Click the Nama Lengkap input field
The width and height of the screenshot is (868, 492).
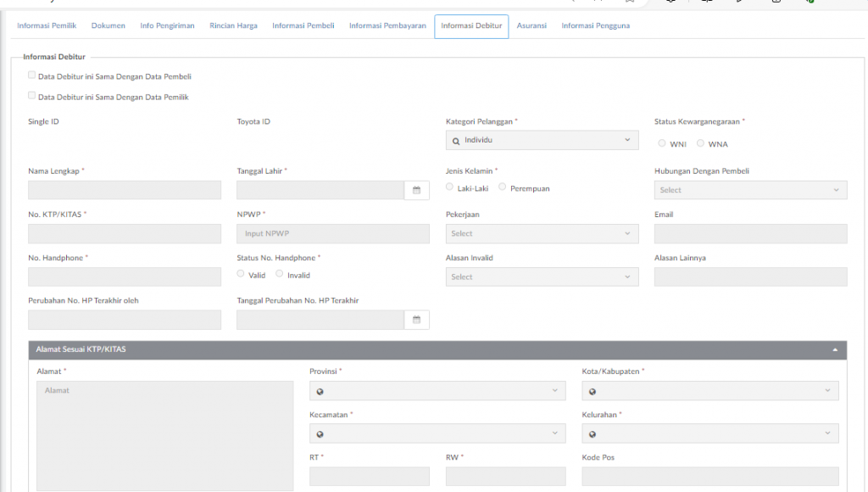[125, 190]
